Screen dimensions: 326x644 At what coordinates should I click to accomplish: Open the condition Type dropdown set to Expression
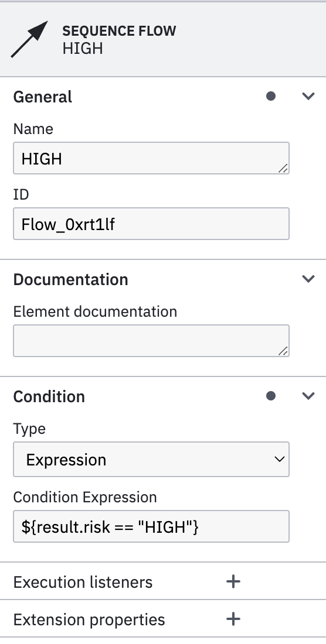point(151,459)
